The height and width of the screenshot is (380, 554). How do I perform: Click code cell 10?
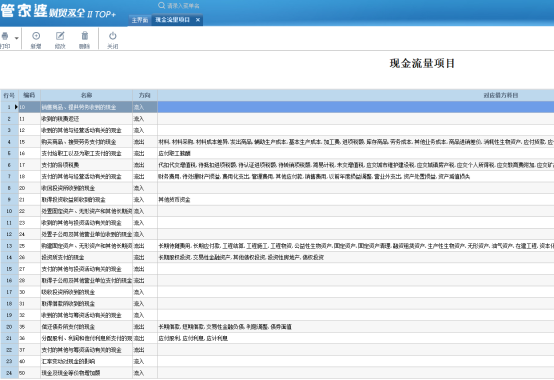(29, 107)
